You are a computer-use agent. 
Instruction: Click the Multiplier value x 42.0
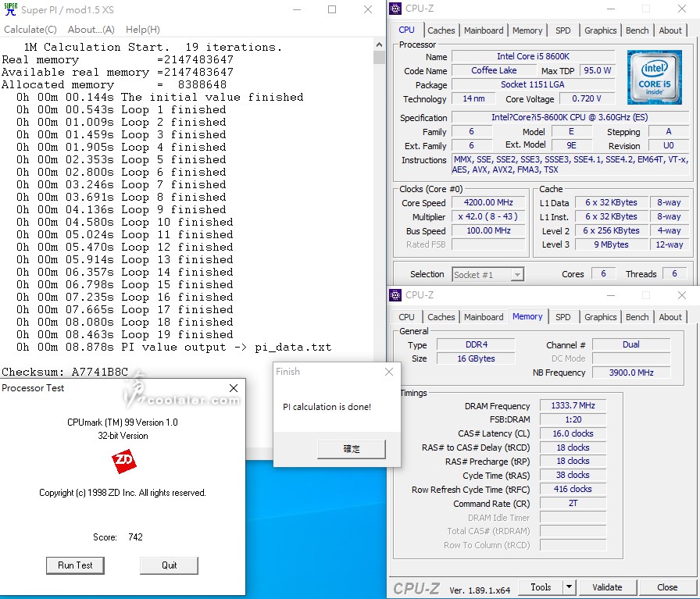(488, 216)
